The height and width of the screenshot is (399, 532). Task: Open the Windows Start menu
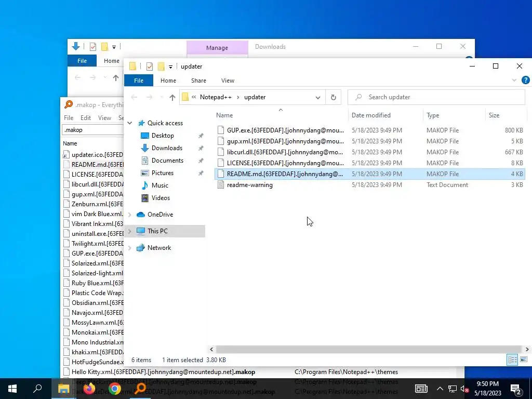click(12, 389)
